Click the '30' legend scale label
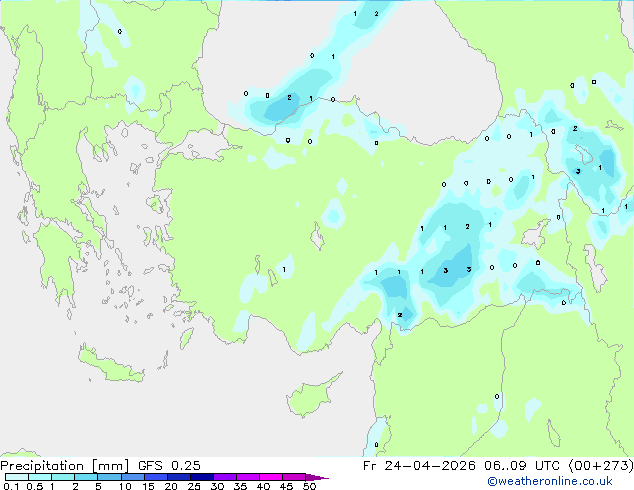This screenshot has width=634, height=490. pyautogui.click(x=217, y=486)
